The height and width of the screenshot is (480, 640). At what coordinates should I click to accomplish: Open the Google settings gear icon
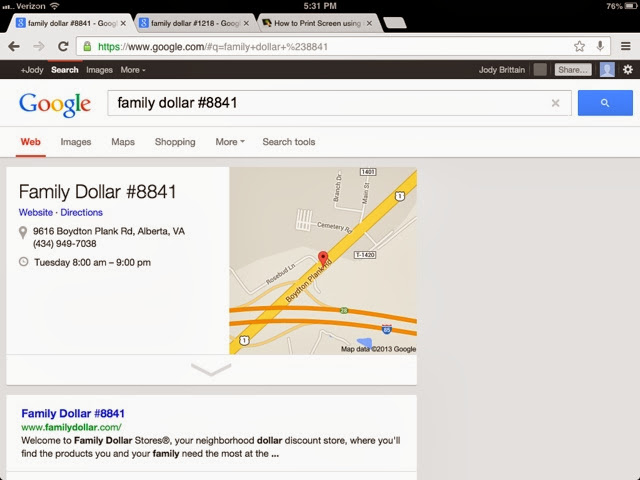point(628,70)
